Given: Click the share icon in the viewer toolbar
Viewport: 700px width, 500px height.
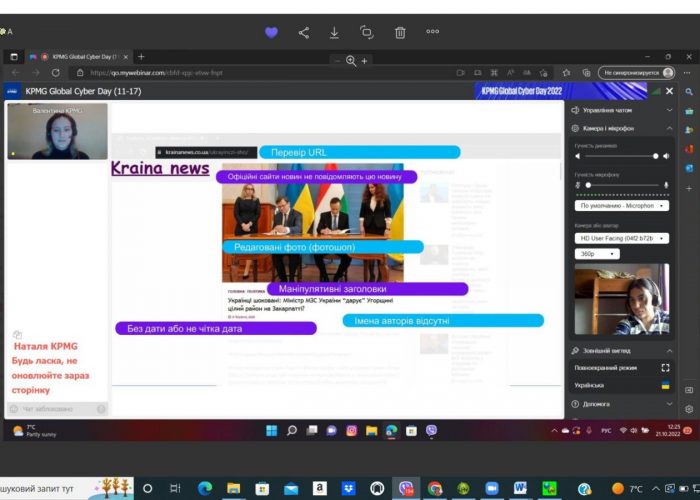Looking at the screenshot, I should 304,33.
